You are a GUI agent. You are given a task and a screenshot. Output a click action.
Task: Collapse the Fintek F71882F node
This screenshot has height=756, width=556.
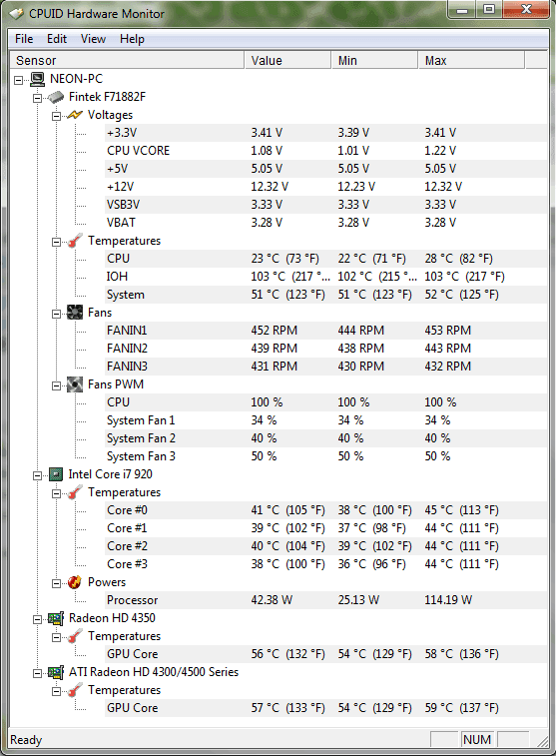38,98
